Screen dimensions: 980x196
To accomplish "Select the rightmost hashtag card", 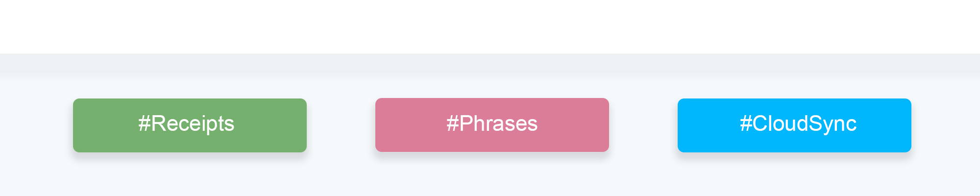I will click(x=794, y=125).
